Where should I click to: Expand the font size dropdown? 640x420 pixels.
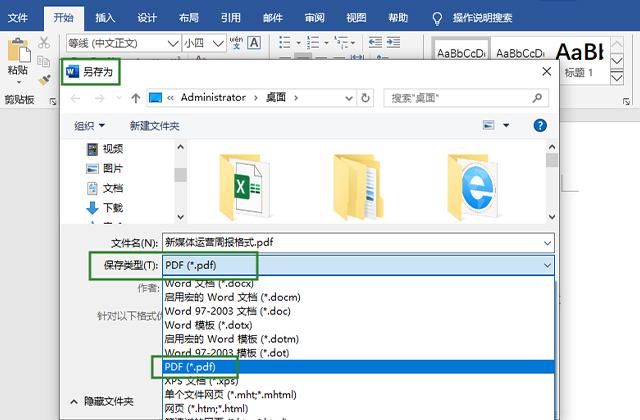point(218,43)
